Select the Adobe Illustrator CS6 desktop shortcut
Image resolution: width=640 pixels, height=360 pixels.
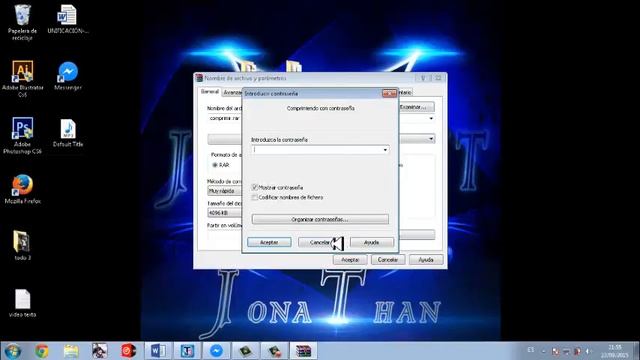(x=22, y=79)
